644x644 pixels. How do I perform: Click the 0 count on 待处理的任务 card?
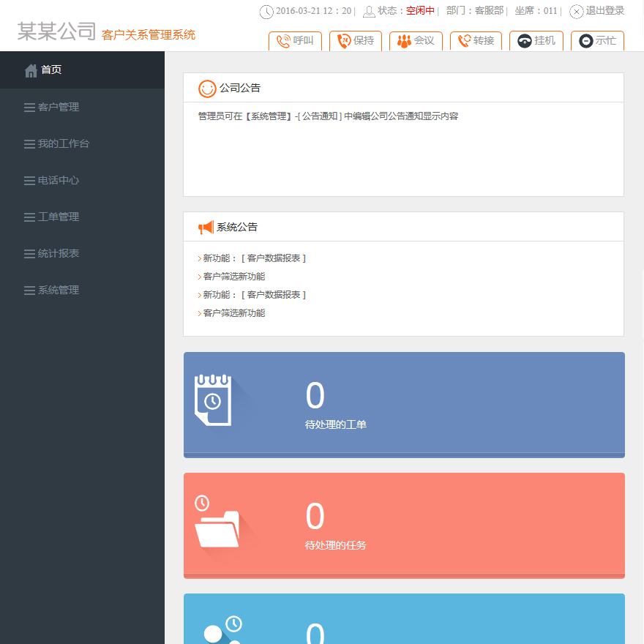[x=315, y=516]
